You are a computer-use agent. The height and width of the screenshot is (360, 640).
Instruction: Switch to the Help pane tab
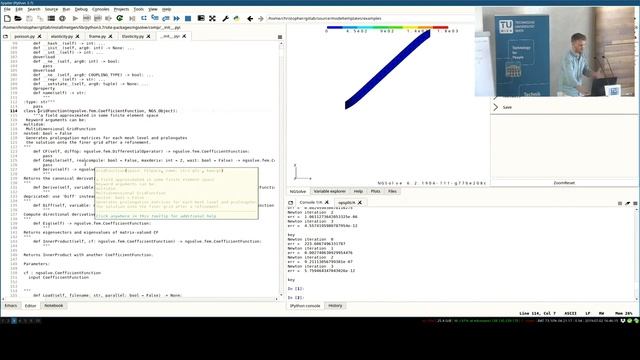tap(358, 191)
